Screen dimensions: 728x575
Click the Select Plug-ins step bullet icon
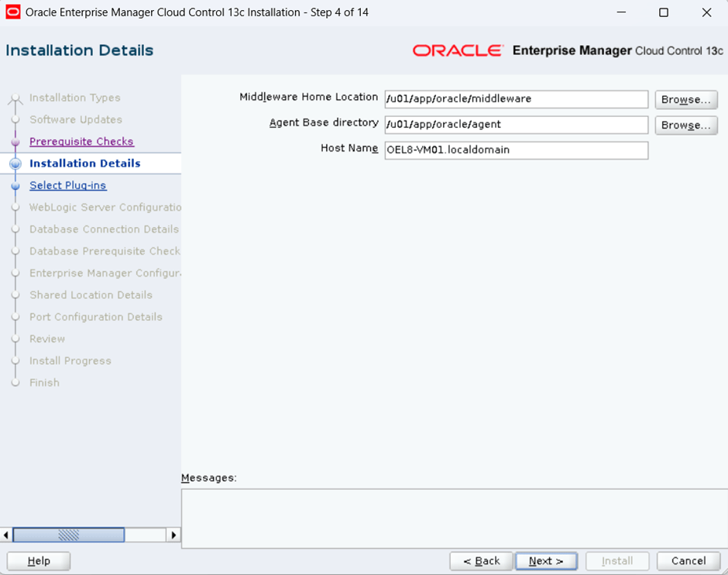[15, 186]
